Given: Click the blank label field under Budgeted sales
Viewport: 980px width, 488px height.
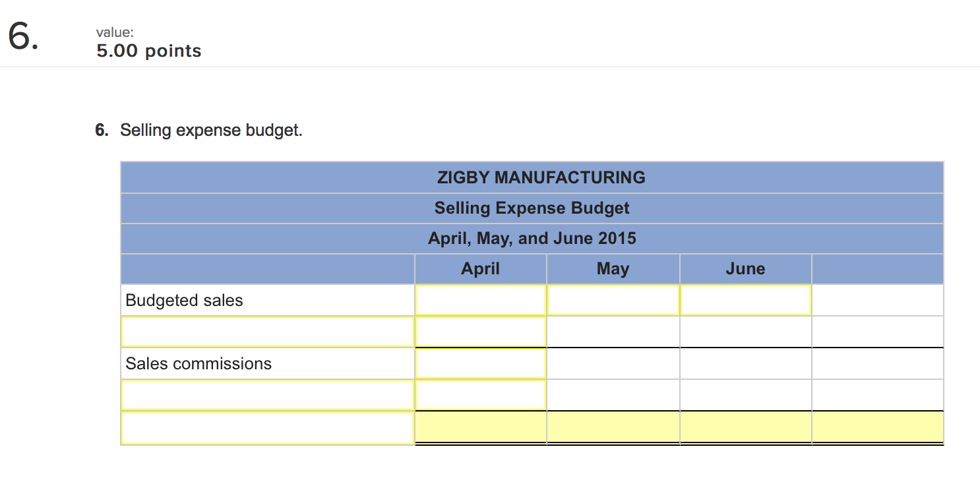Looking at the screenshot, I should [x=267, y=332].
